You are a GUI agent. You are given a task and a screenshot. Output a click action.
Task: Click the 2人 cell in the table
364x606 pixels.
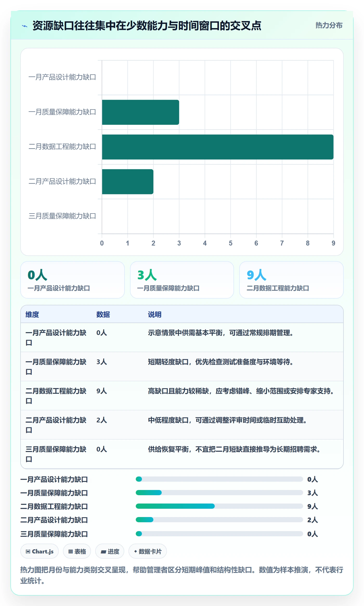(102, 420)
